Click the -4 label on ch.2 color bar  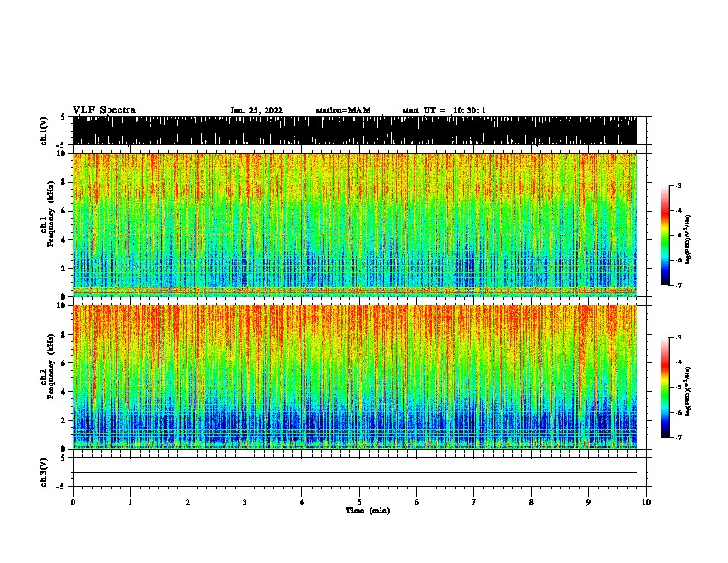(x=677, y=362)
